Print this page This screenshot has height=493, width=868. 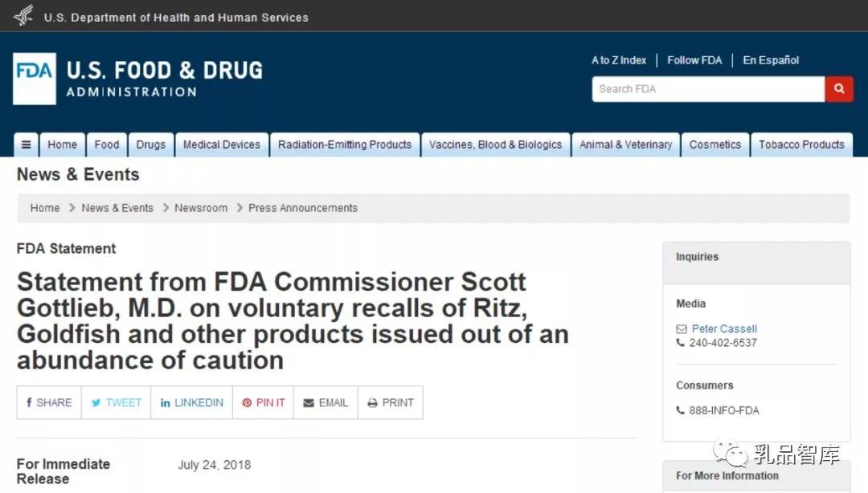(391, 403)
